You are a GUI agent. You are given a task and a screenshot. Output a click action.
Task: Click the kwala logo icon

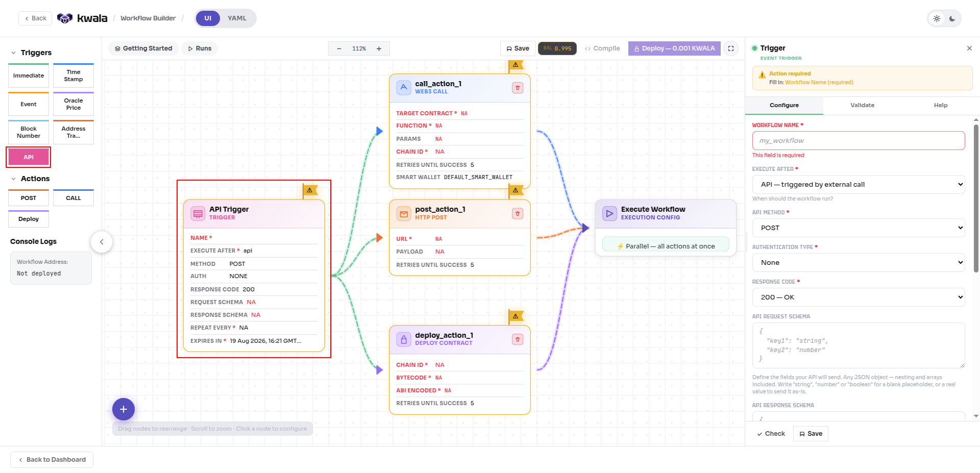65,18
